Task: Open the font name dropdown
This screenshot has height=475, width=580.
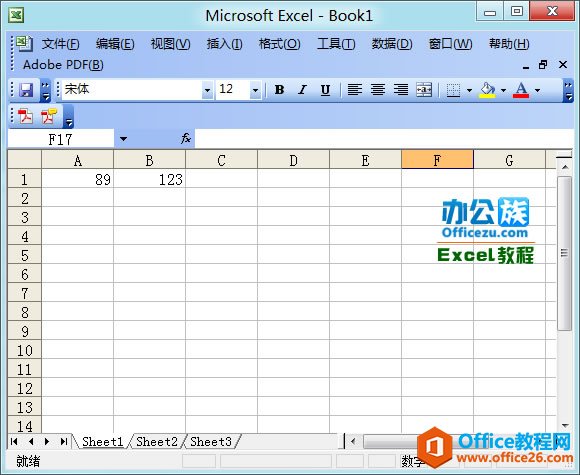Action: pos(208,90)
